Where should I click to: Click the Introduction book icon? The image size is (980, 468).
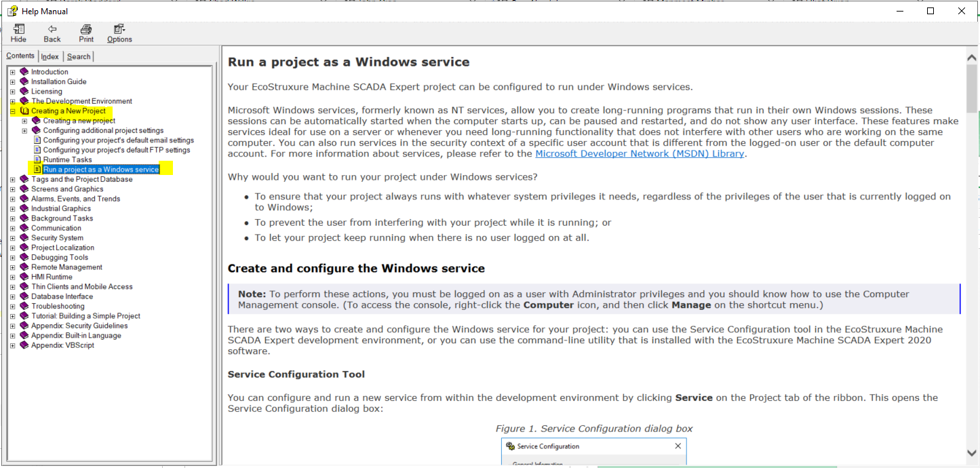click(x=24, y=72)
